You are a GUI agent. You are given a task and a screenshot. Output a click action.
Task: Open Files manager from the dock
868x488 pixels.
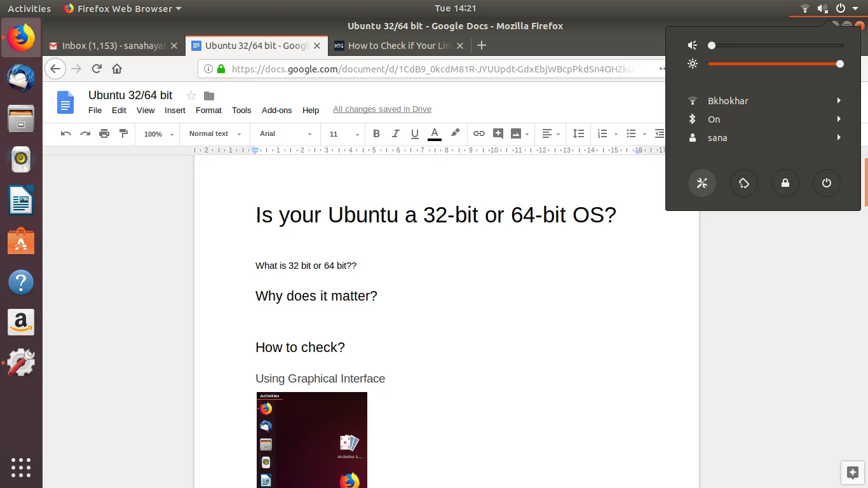tap(21, 118)
